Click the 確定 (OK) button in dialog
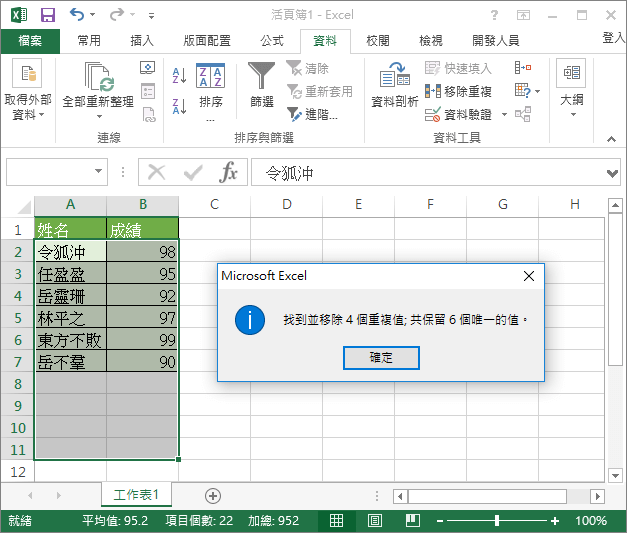627x533 pixels. (x=381, y=358)
